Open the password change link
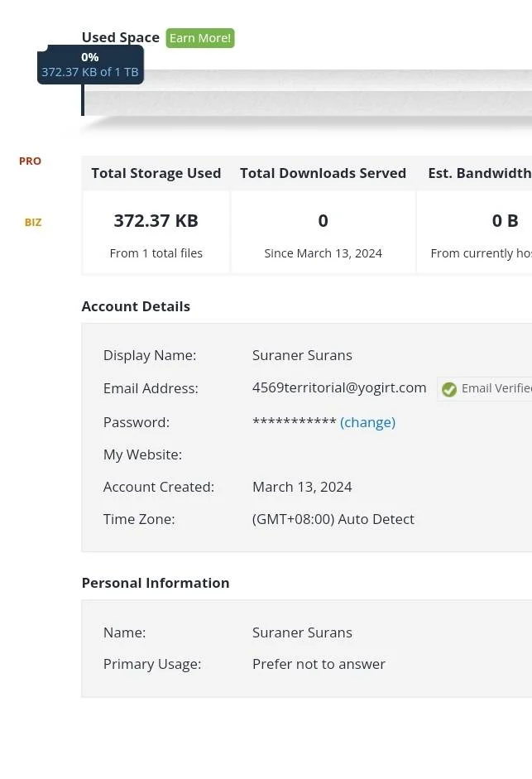The image size is (532, 779). [x=367, y=422]
